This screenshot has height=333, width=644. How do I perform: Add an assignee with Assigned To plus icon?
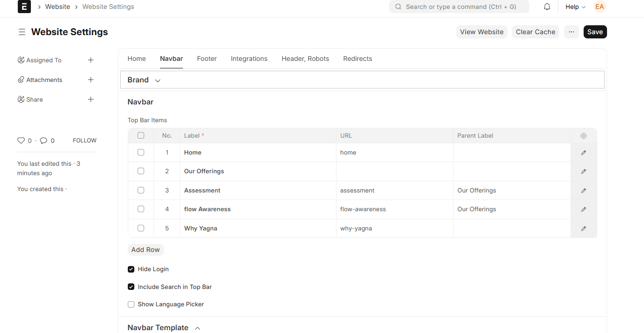91,60
